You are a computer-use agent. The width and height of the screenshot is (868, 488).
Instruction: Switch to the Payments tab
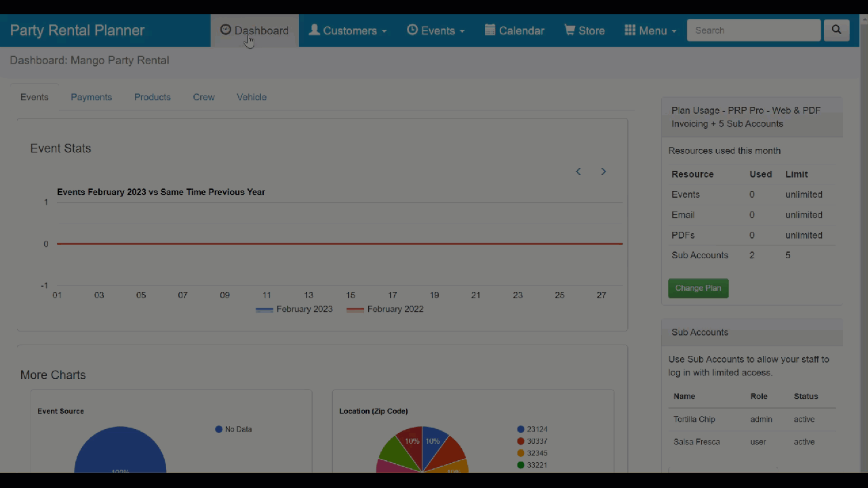(92, 97)
